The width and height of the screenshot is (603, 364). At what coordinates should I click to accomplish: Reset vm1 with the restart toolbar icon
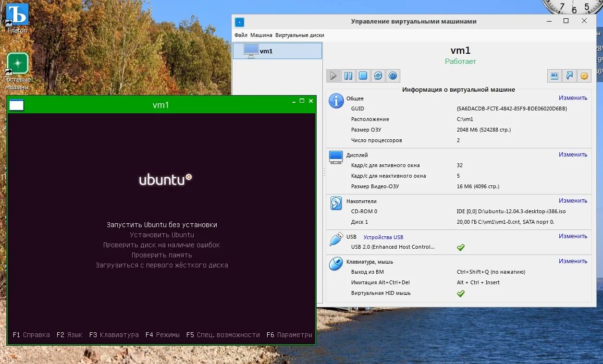pyautogui.click(x=378, y=75)
